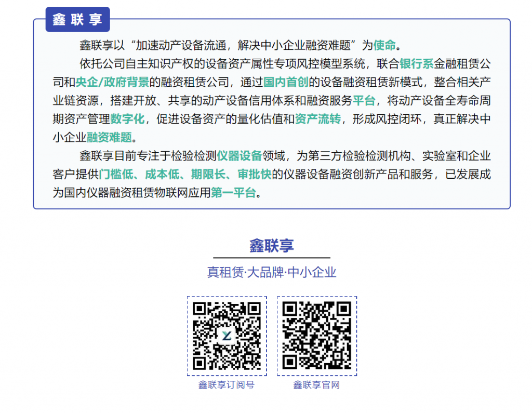Click the 鑫联享 heading above the slogan
Image resolution: width=532 pixels, height=413 pixels.
pos(271,246)
